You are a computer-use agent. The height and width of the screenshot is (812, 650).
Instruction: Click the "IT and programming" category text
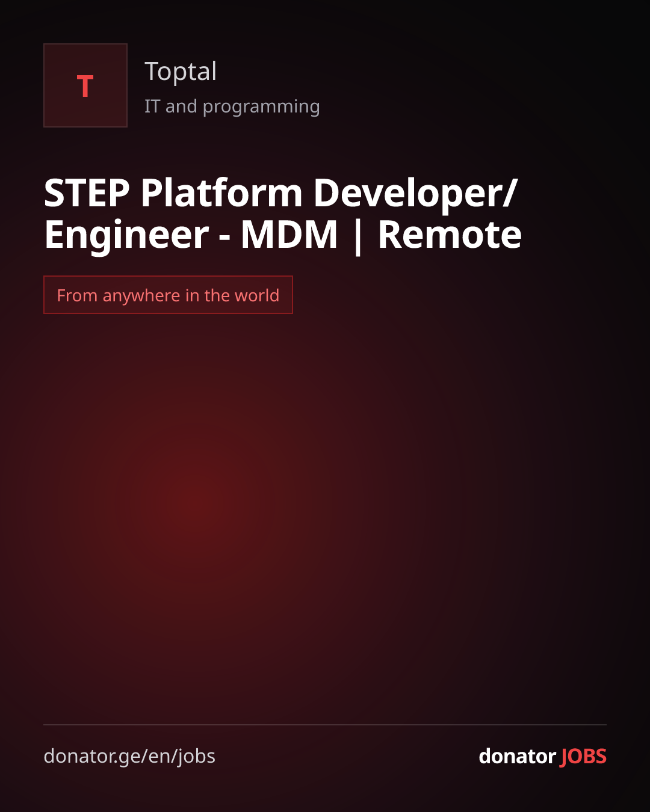click(x=232, y=106)
